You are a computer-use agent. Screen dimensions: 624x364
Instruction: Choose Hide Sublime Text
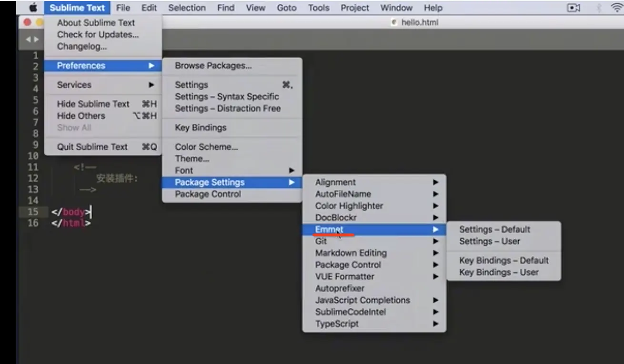[103, 104]
